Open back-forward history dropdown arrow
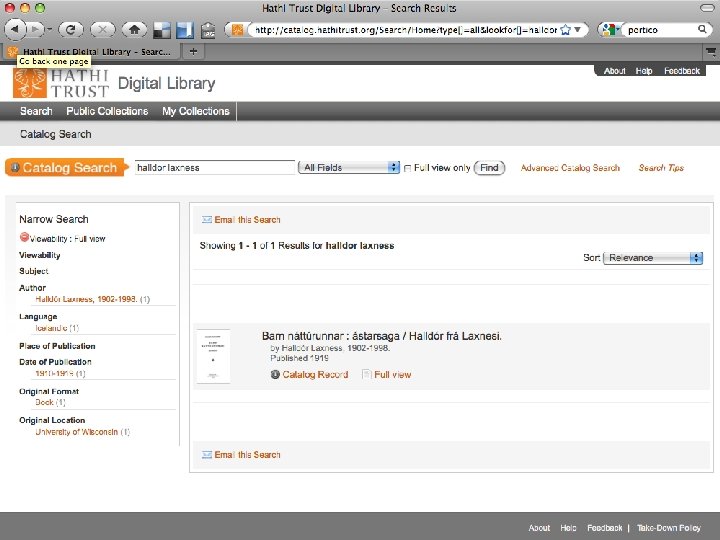720x540 pixels. pos(49,30)
